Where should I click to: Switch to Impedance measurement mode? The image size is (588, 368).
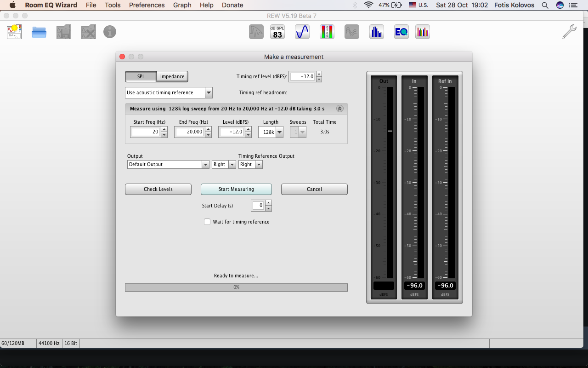click(172, 76)
